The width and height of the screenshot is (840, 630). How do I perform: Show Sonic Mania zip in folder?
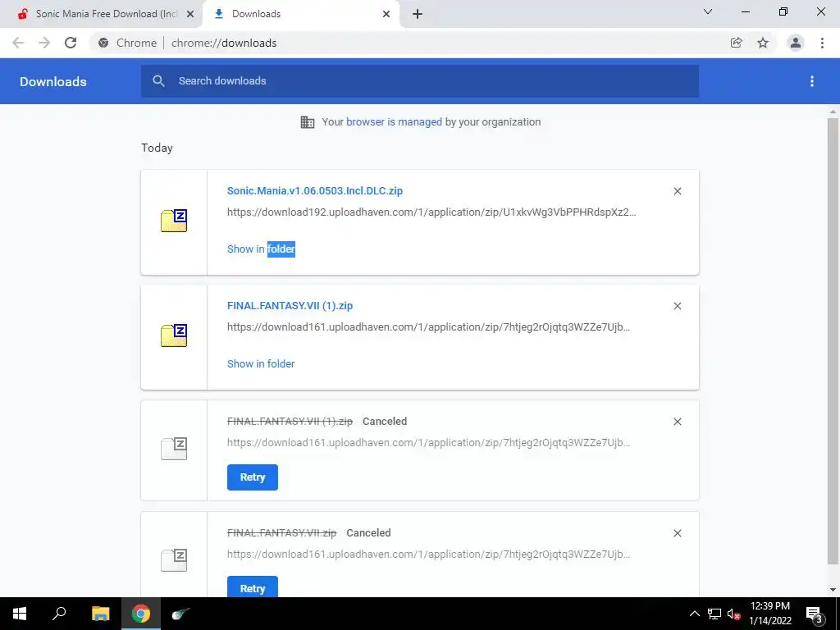(261, 249)
